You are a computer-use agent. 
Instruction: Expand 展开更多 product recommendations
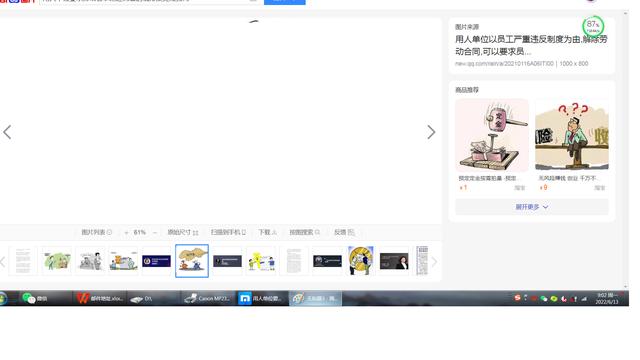coord(531,207)
